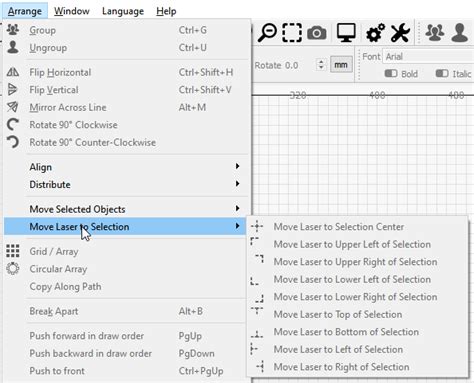The height and width of the screenshot is (383, 474).
Task: Open the Window menu
Action: pyautogui.click(x=72, y=11)
